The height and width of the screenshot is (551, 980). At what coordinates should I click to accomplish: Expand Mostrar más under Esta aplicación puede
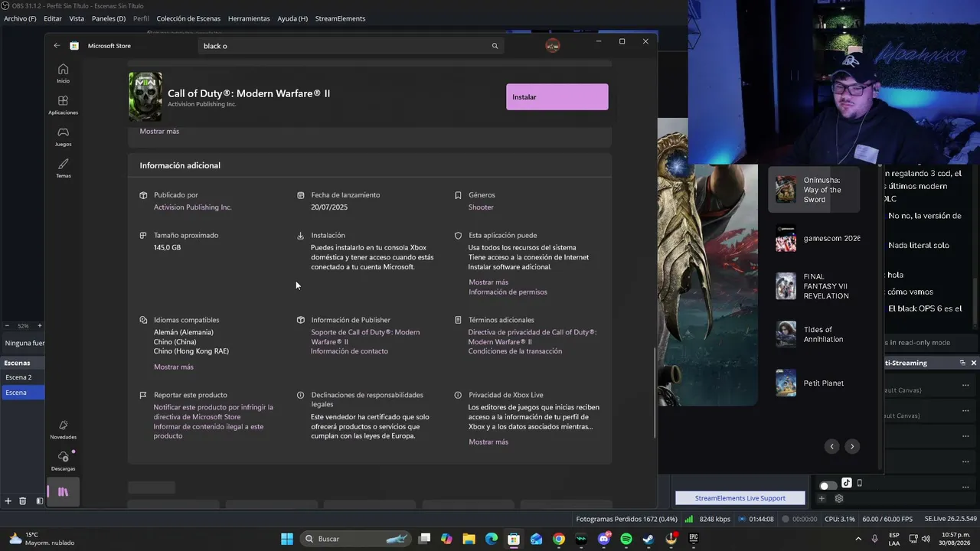point(488,282)
